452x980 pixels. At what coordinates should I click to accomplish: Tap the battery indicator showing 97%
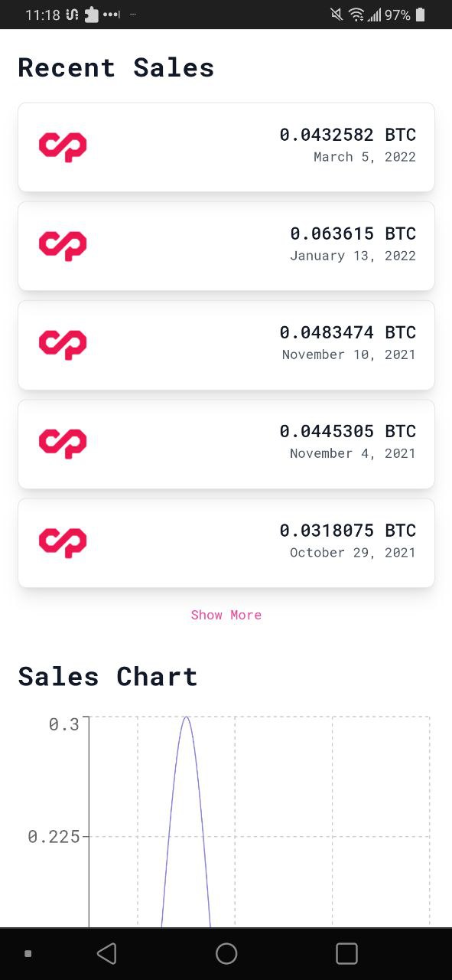point(421,15)
